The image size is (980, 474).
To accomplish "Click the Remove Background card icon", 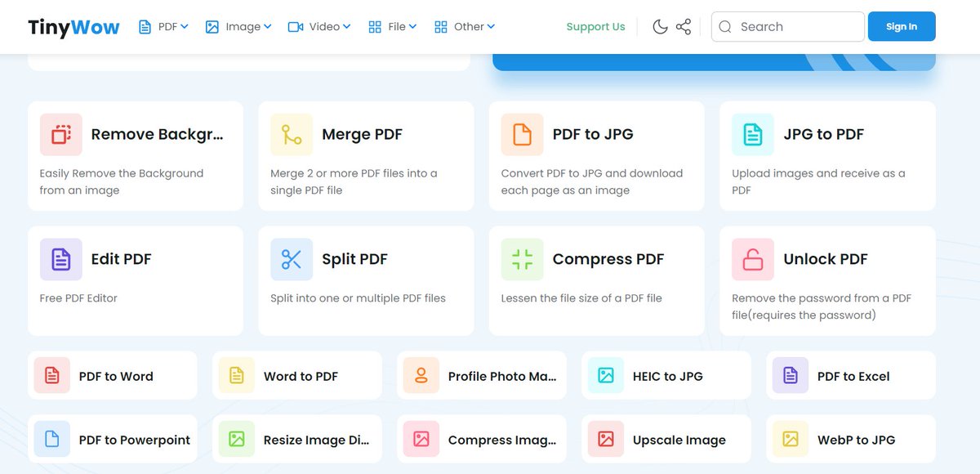I will point(61,134).
